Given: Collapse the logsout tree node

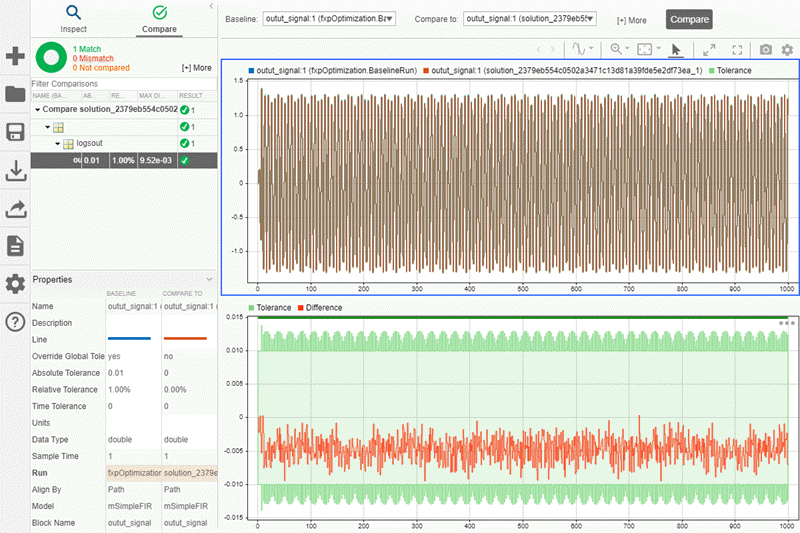Looking at the screenshot, I should [58, 144].
